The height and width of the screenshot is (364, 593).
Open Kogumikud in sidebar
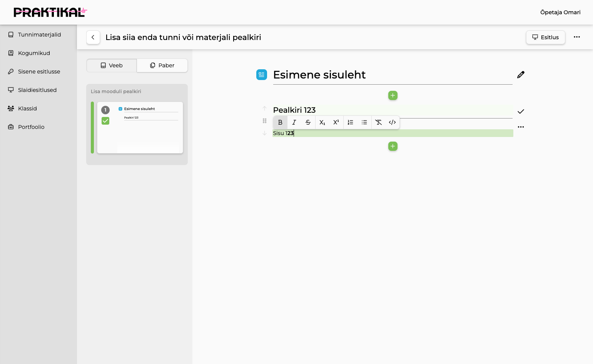[x=34, y=53]
